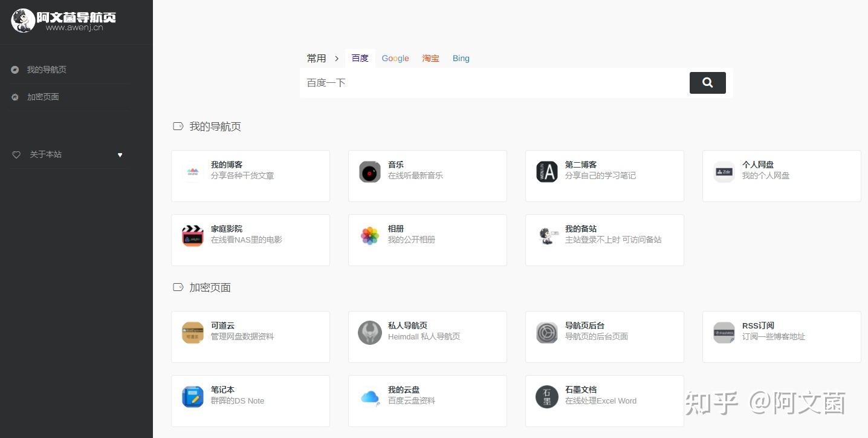868x438 pixels.
Task: Open the 音乐 vinyl record icon
Action: coord(370,172)
